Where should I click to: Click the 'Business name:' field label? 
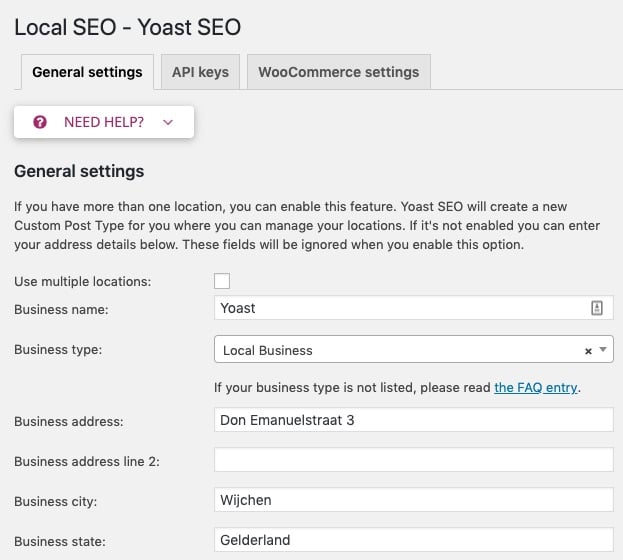pos(61,310)
